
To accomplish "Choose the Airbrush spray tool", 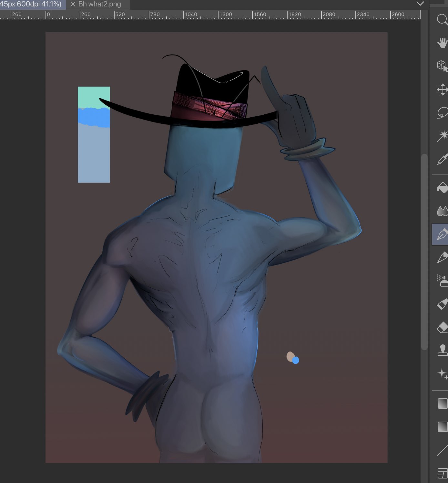I will pos(442,280).
